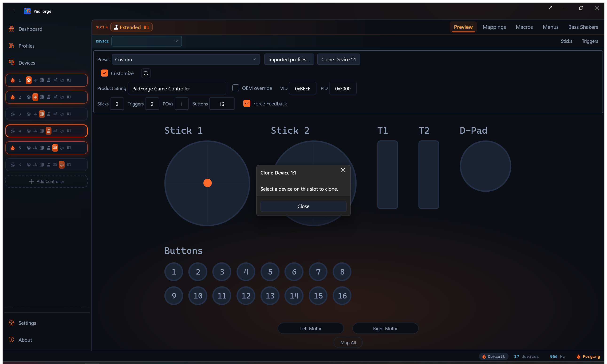
Task: Select the keyboard-mouse icon in slot 5
Action: pyautogui.click(x=55, y=148)
